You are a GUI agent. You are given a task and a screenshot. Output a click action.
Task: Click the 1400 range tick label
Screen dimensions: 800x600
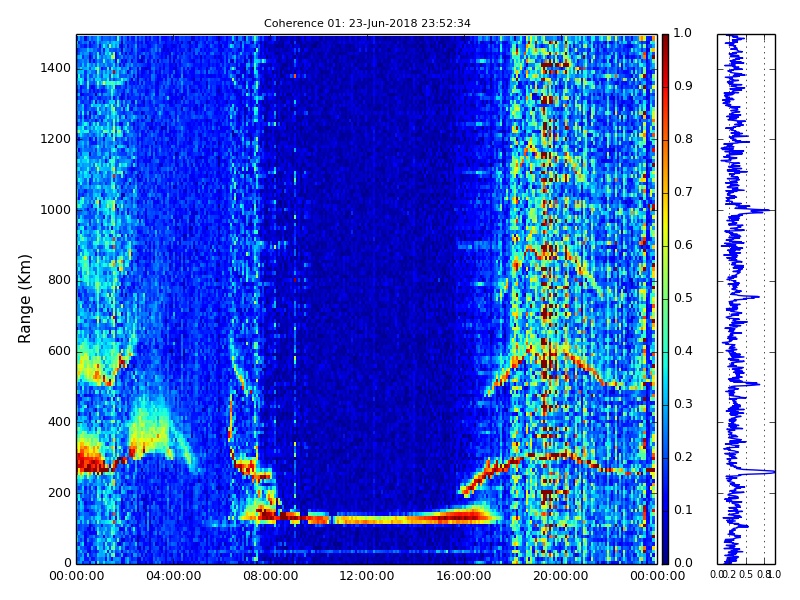(56, 68)
